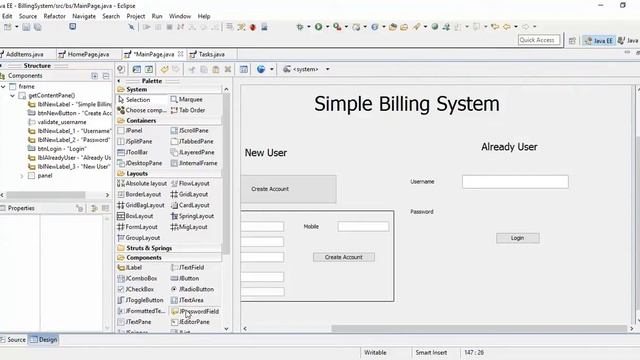Pick JScrollPane in the Containers palette
Screen dimensions: 640x360
point(190,131)
